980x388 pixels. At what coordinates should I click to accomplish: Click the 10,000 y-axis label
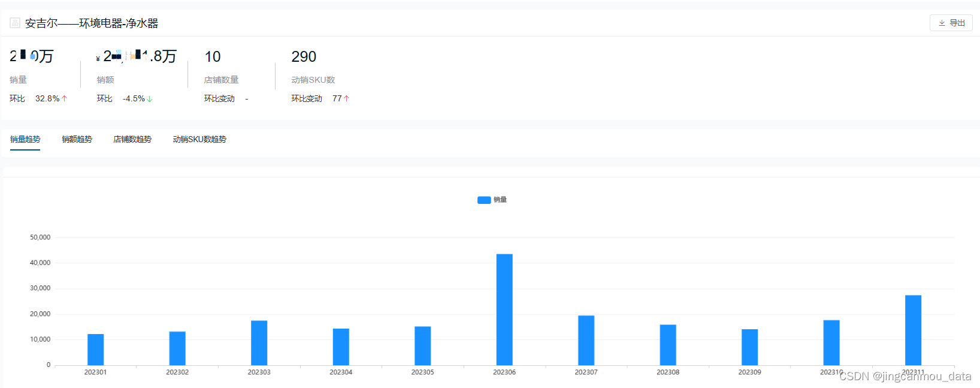coord(40,339)
